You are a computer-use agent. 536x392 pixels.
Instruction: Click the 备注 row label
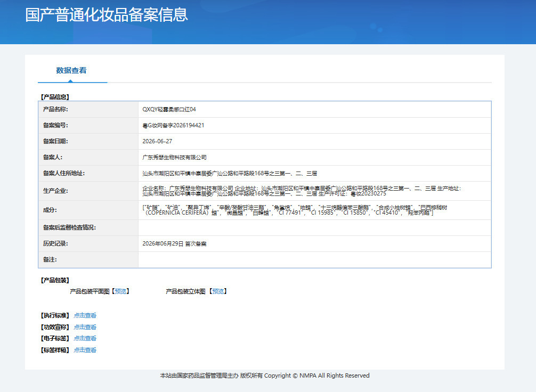pos(50,260)
